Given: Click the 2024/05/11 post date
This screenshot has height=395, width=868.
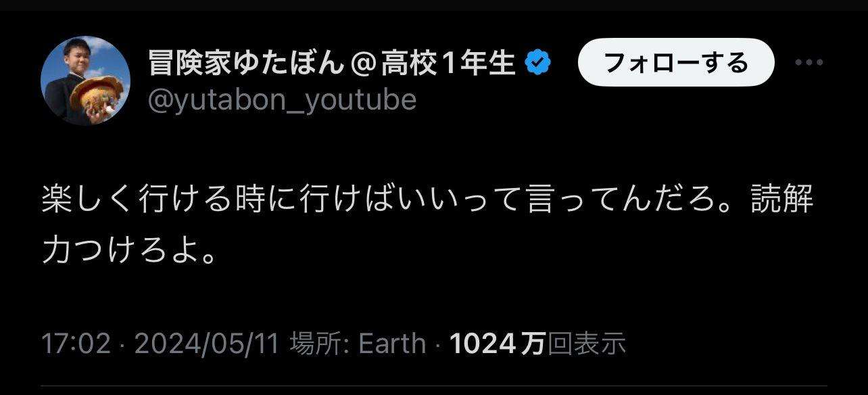Looking at the screenshot, I should click(207, 344).
